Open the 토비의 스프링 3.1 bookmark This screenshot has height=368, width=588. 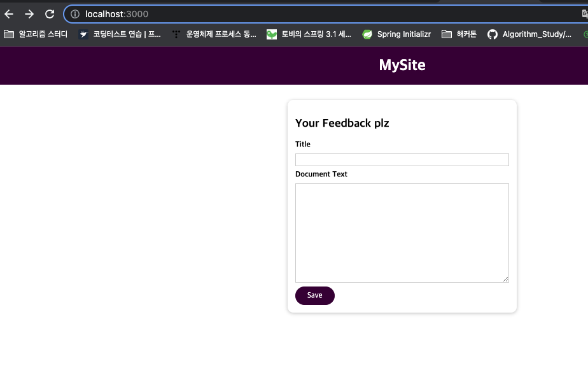[309, 34]
